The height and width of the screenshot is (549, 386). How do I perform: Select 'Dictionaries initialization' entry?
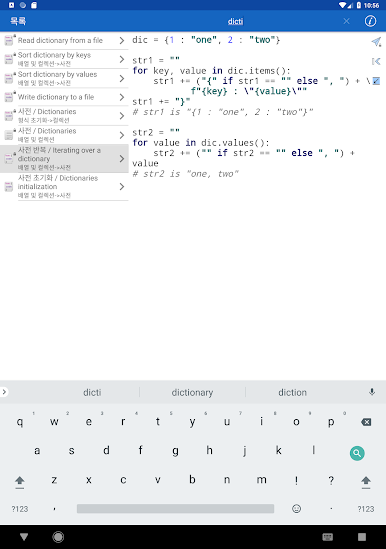tap(64, 187)
